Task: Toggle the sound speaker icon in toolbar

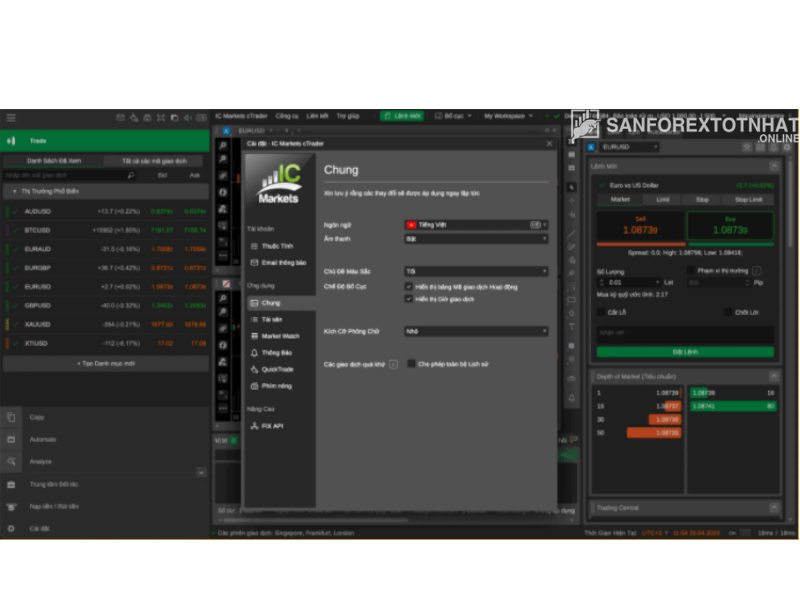Action: tap(188, 118)
